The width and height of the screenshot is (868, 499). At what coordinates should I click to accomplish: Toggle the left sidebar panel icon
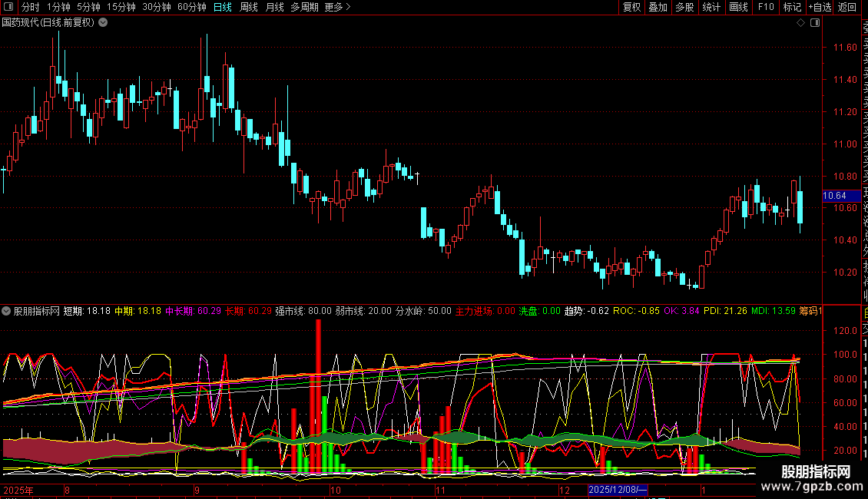[x=7, y=7]
